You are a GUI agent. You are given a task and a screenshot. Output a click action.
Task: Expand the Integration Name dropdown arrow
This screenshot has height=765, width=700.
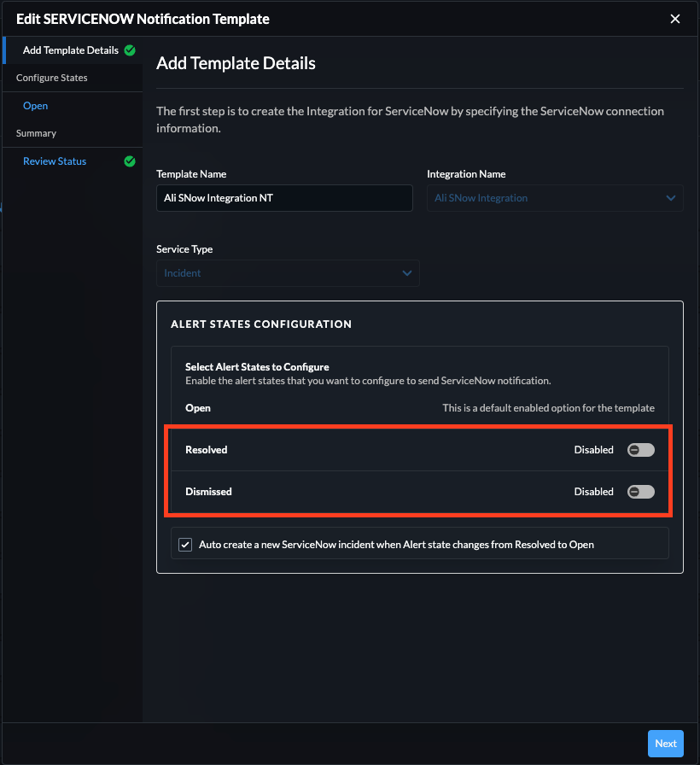tap(670, 198)
